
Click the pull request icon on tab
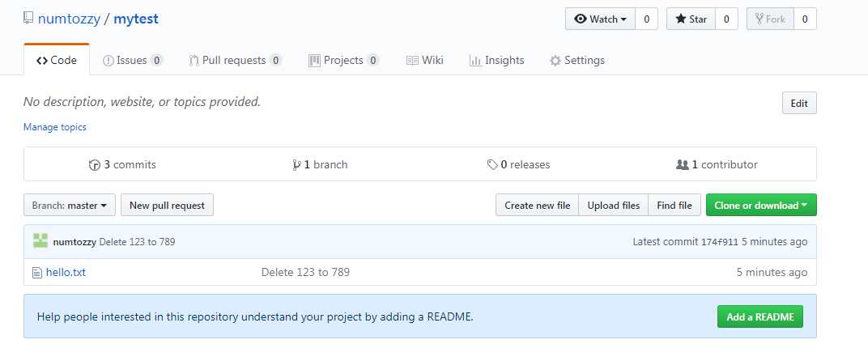click(194, 61)
